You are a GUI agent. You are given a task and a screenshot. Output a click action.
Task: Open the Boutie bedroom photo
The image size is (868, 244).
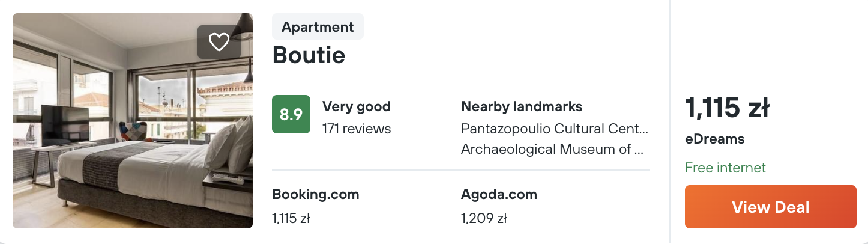[133, 121]
